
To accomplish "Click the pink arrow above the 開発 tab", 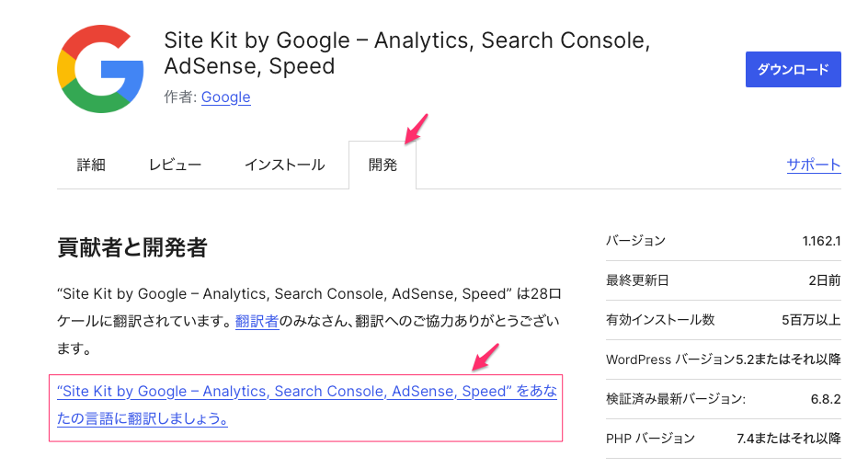I will point(416,128).
